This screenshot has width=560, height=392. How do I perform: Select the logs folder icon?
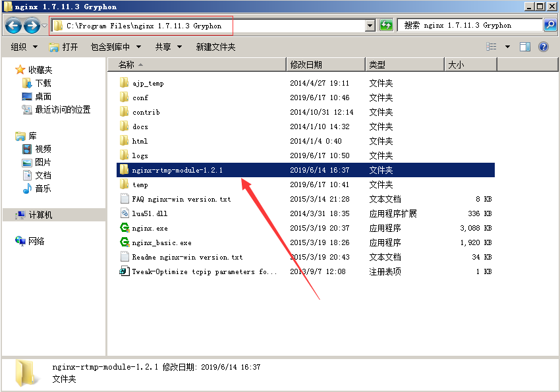(124, 155)
